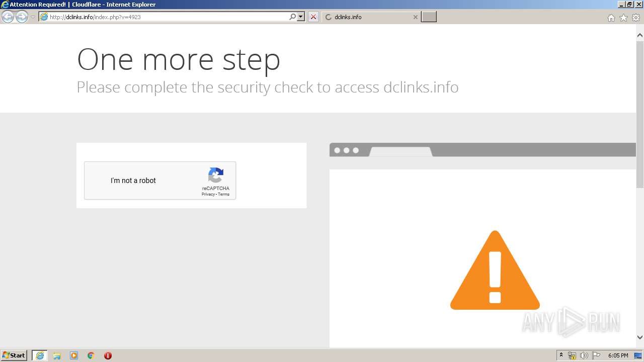Viewport: 644px width, 362px height.
Task: Open Favorites star icon
Action: (623, 18)
